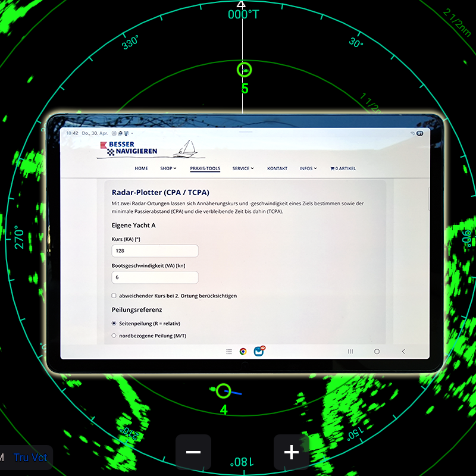
Task: Expand the SERVICE dropdown menu
Action: (243, 168)
